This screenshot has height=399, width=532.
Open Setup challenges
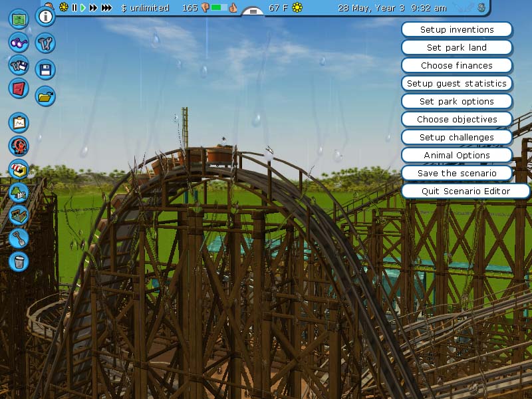pyautogui.click(x=457, y=138)
